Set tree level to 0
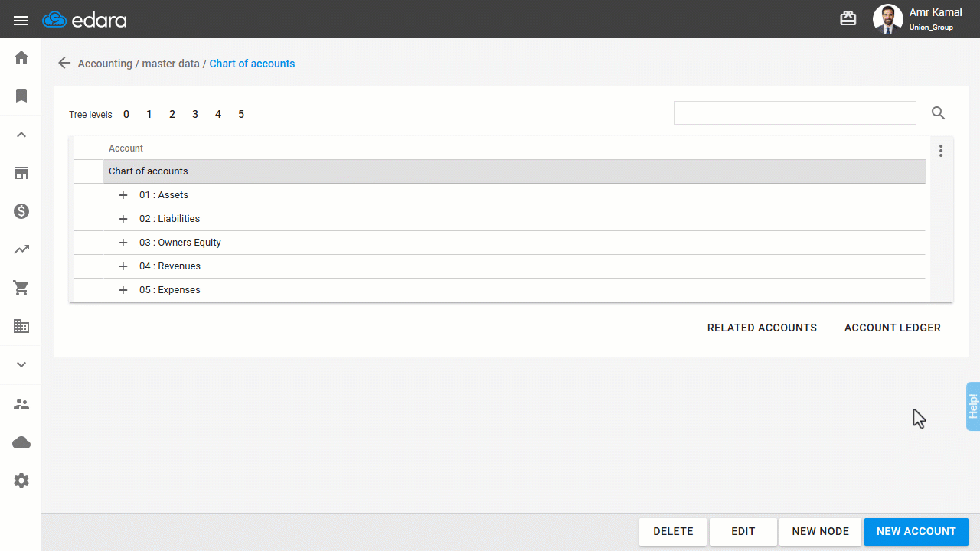 (126, 114)
